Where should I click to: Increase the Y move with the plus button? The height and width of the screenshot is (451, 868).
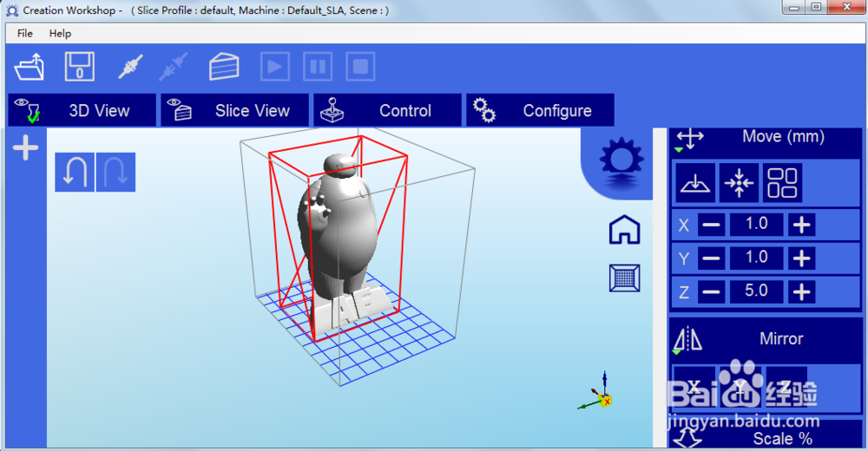click(x=801, y=258)
